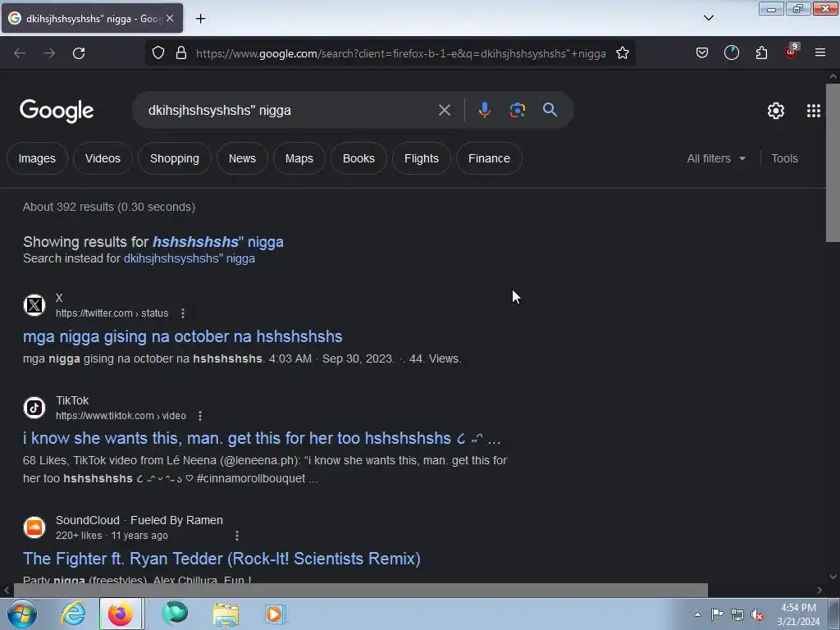Viewport: 840px width, 630px height.
Task: Click the horizontal scrollbar thumb
Action: 361,590
